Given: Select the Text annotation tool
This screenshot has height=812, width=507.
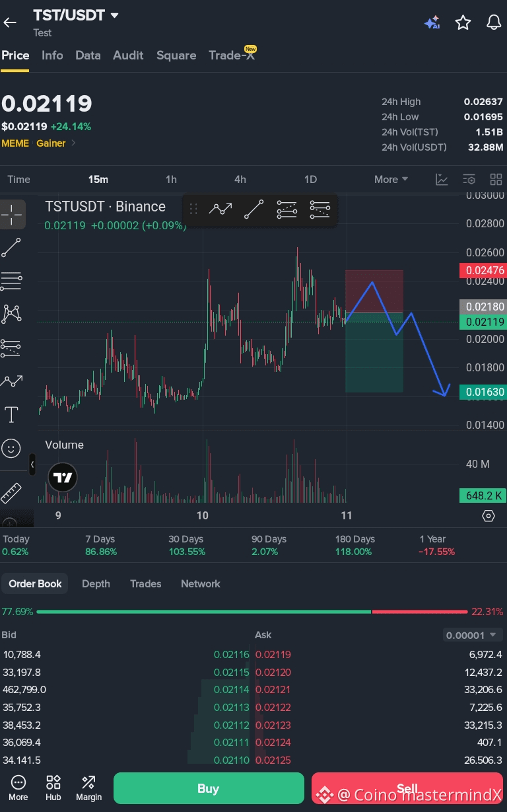Looking at the screenshot, I should [x=11, y=415].
